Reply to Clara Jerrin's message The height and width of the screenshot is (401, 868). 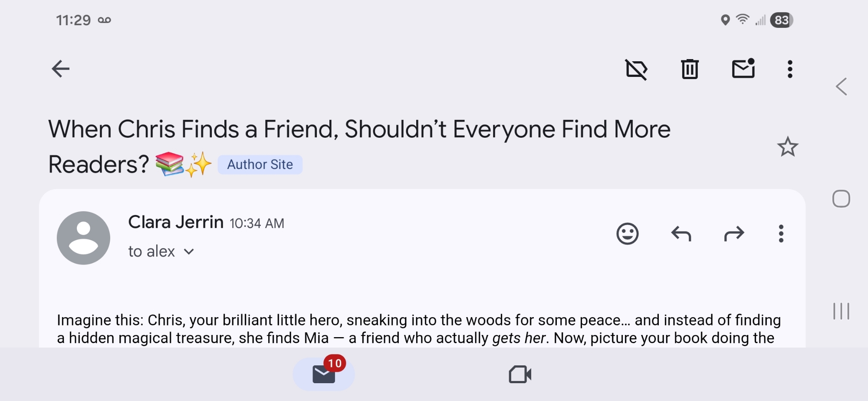pos(681,234)
